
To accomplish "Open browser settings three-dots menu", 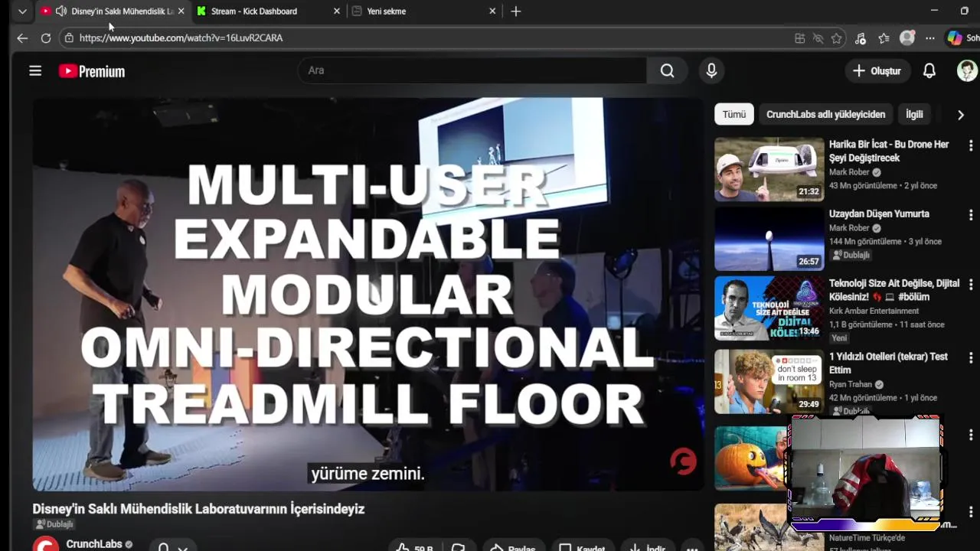I will (x=929, y=38).
